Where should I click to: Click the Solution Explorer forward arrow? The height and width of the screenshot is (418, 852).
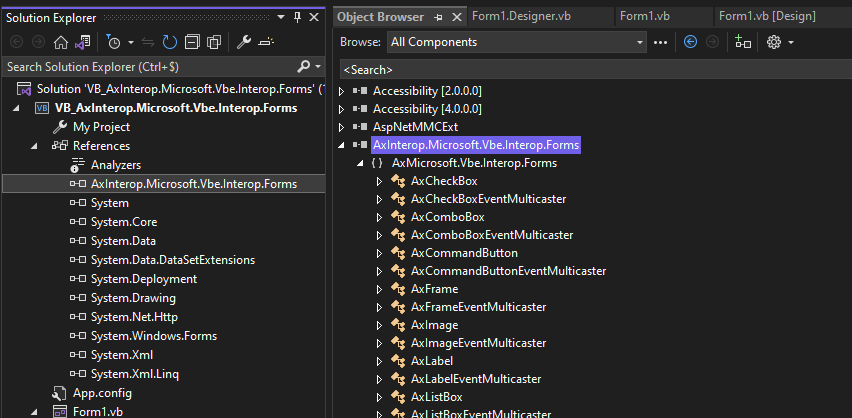[38, 42]
